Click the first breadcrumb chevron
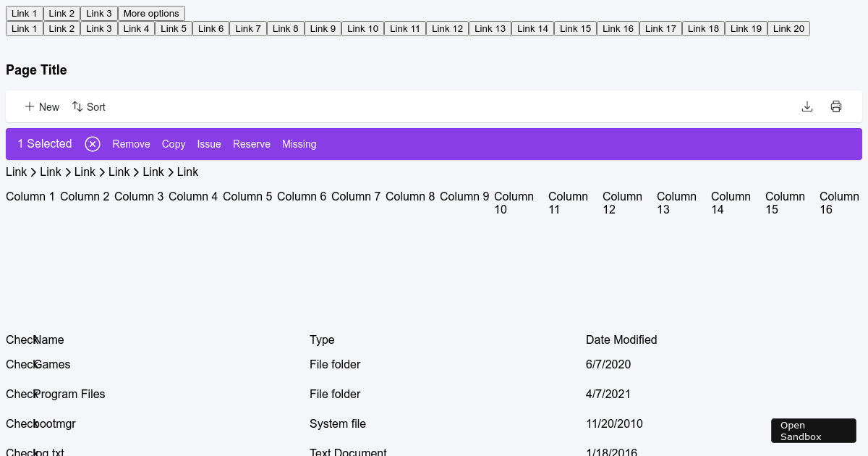Screen dimensions: 868x456 pyautogui.click(x=33, y=172)
